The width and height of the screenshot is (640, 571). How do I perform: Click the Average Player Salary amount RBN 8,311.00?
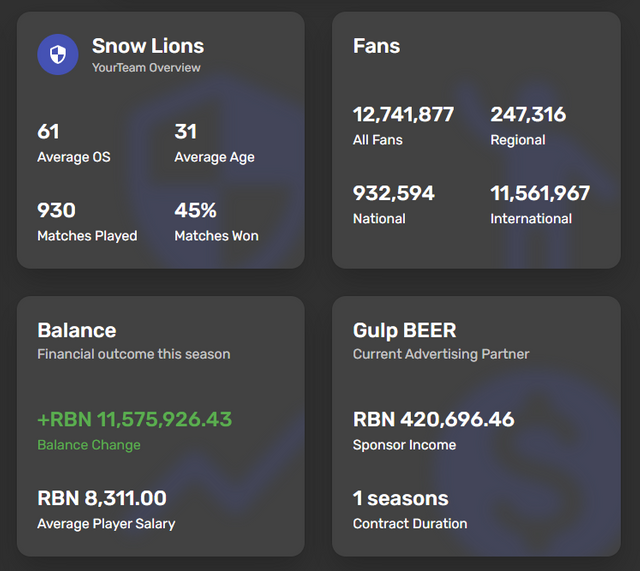[x=102, y=498]
